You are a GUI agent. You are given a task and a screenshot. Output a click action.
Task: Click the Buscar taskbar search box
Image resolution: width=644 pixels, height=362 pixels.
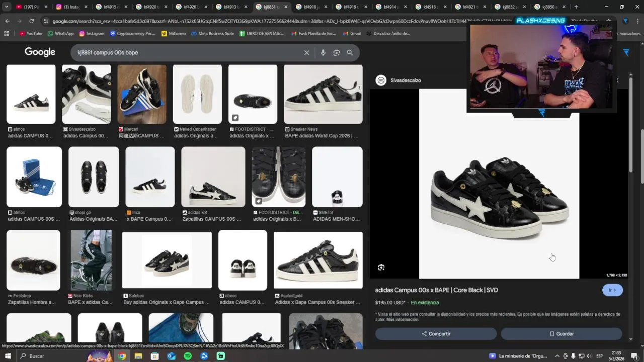pos(50,356)
